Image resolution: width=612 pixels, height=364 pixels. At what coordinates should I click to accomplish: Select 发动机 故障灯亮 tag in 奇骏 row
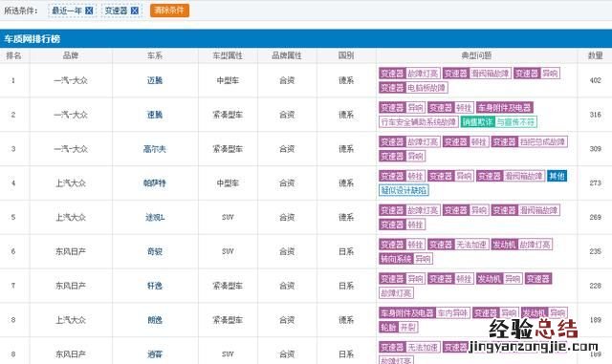click(x=522, y=245)
